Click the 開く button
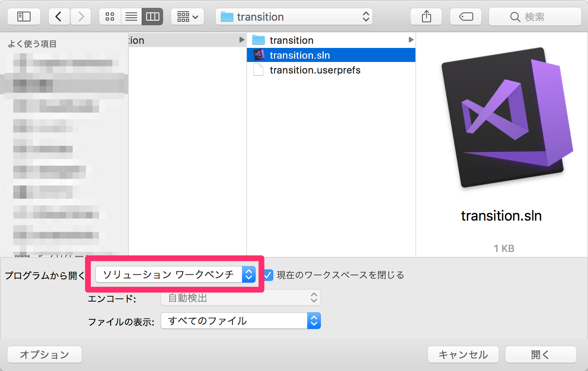This screenshot has width=588, height=371. tap(541, 354)
